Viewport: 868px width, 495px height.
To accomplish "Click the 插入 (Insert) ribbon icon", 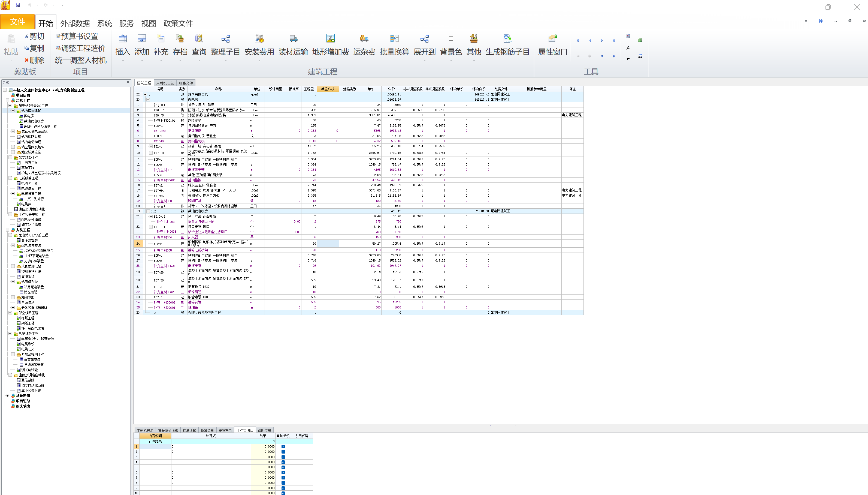I will [123, 39].
